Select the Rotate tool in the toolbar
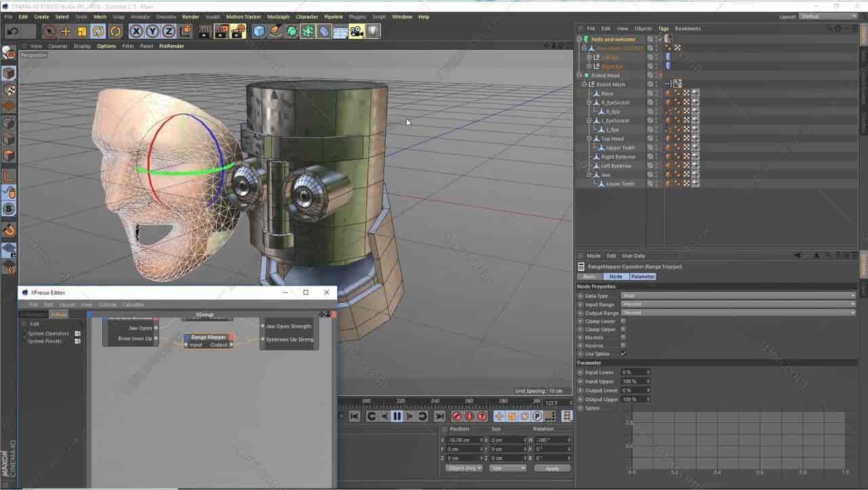 point(99,30)
